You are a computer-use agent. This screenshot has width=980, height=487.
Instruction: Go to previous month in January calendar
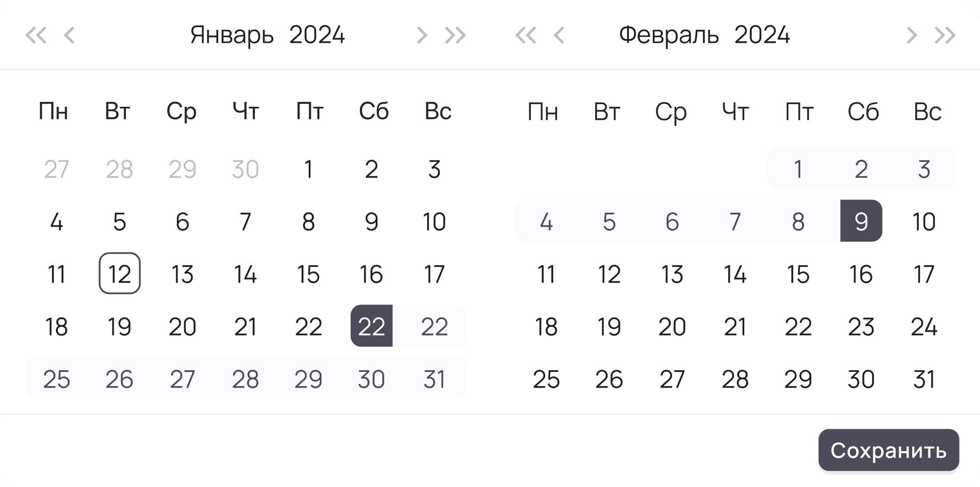point(70,35)
